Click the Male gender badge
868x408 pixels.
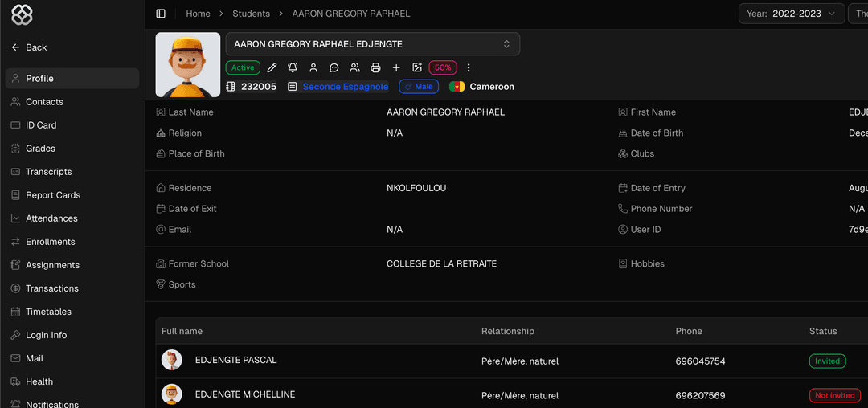pyautogui.click(x=419, y=87)
